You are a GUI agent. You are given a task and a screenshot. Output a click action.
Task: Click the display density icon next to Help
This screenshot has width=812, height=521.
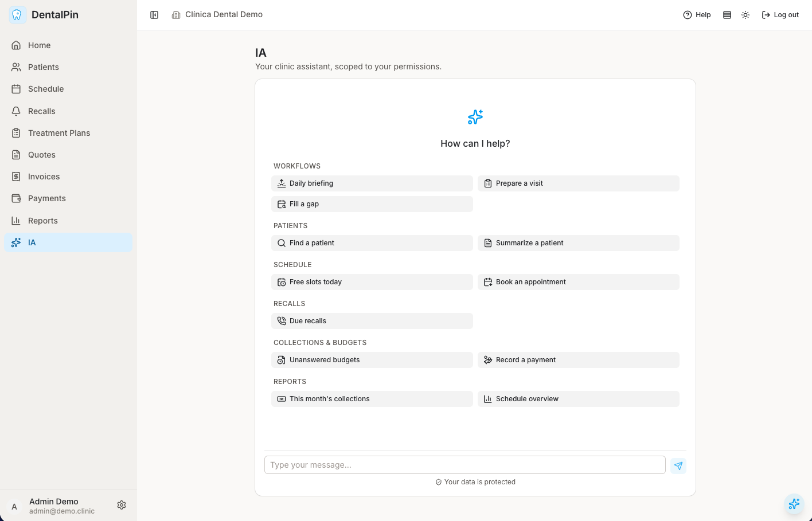727,15
